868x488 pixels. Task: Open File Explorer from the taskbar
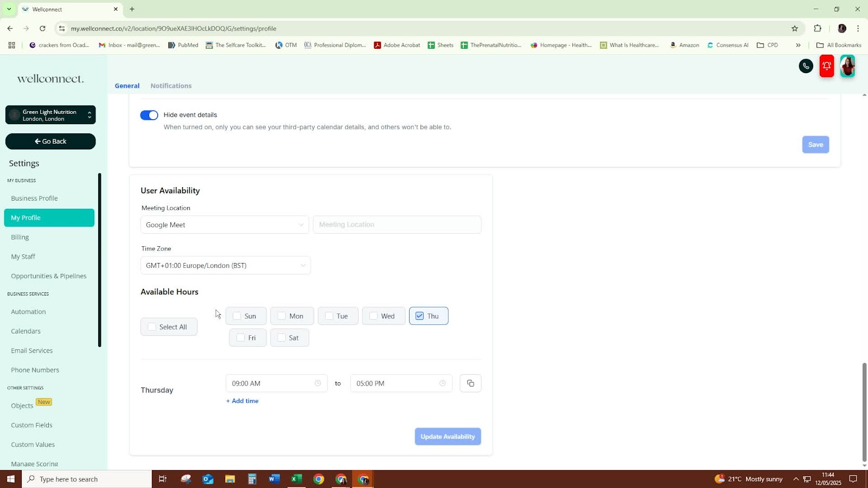(x=230, y=479)
